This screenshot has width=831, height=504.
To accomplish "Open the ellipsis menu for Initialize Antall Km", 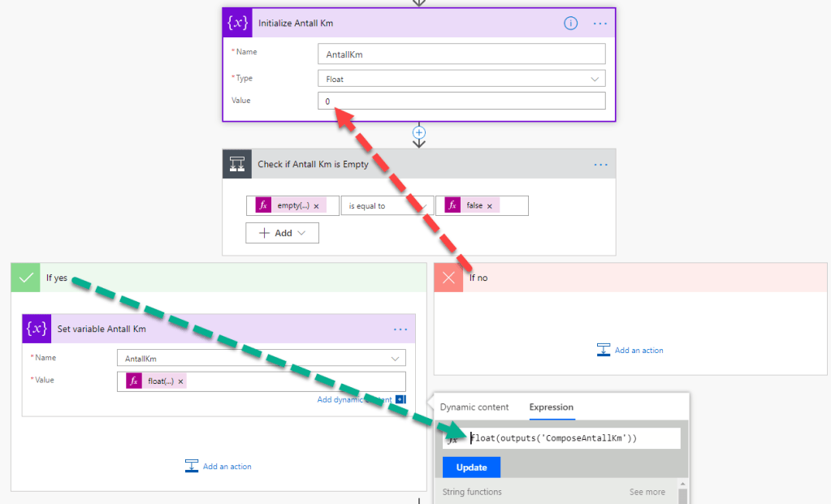I will pos(599,24).
